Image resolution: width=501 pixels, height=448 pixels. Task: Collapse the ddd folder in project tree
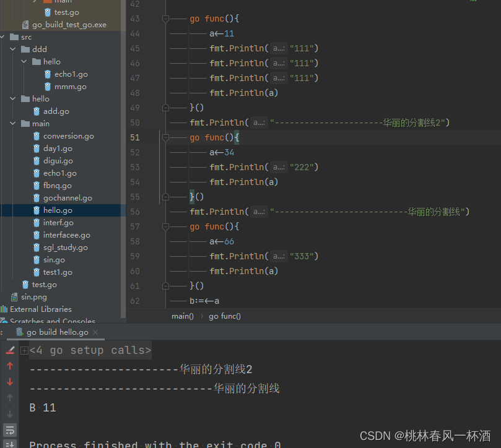click(12, 49)
